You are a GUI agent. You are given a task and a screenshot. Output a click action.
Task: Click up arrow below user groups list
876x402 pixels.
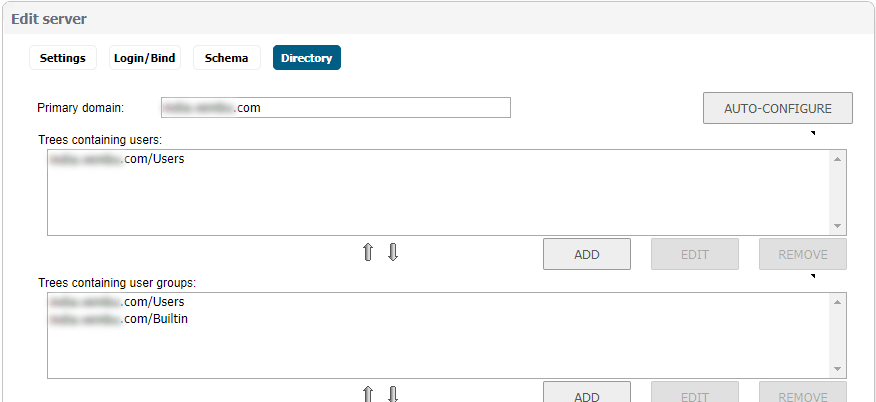368,394
